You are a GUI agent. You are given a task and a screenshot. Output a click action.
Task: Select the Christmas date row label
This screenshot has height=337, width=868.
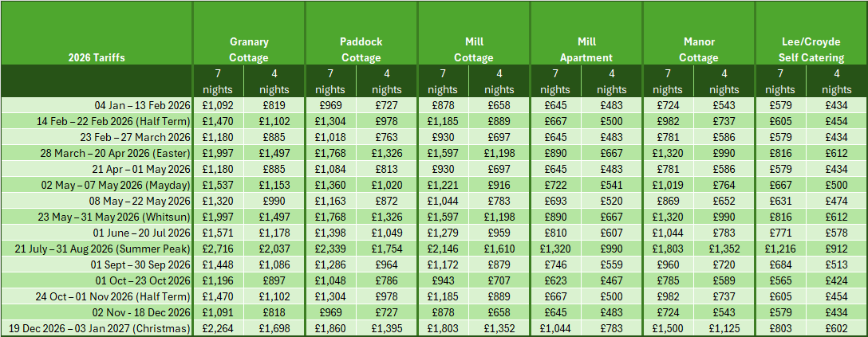click(x=100, y=329)
